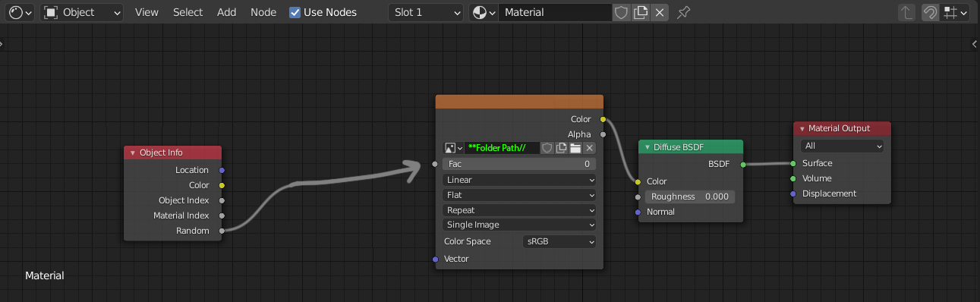Unlink the material with header X
Image resolution: width=980 pixels, height=302 pixels.
point(660,12)
